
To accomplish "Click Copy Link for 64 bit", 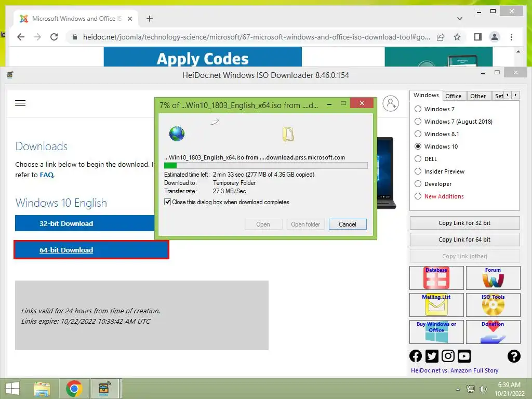I will click(x=464, y=240).
